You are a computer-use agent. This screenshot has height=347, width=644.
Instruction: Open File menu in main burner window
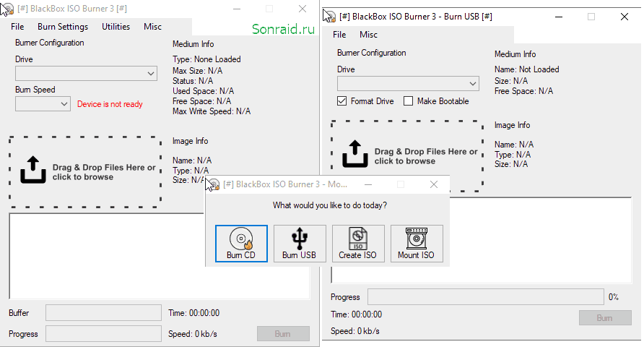click(x=17, y=27)
